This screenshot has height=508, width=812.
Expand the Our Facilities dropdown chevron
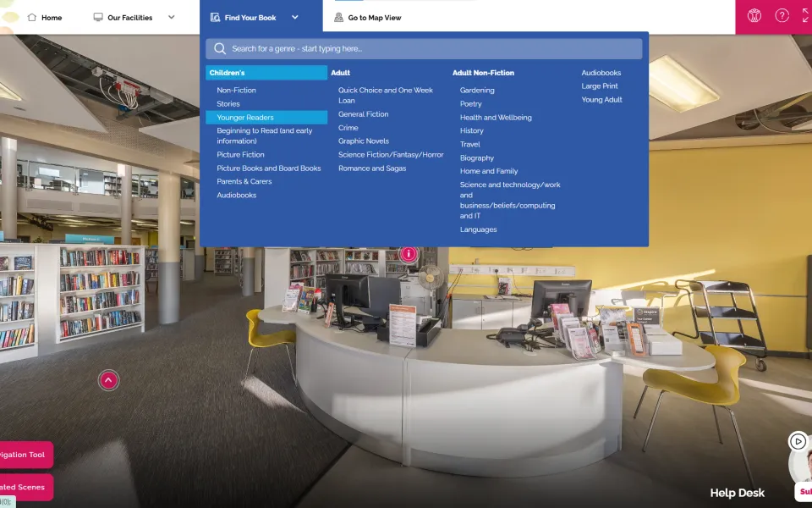[x=172, y=17]
